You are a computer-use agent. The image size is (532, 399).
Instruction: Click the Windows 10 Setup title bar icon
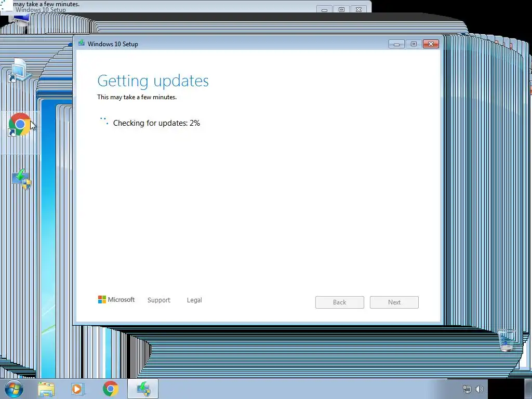click(x=82, y=43)
